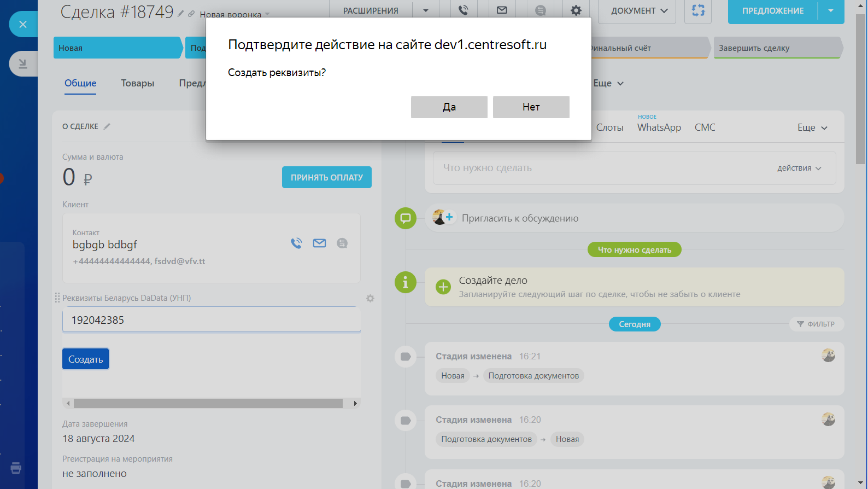This screenshot has width=868, height=489.
Task: Edit the О СДЕЛКЕ section via its pencil
Action: coord(107,126)
